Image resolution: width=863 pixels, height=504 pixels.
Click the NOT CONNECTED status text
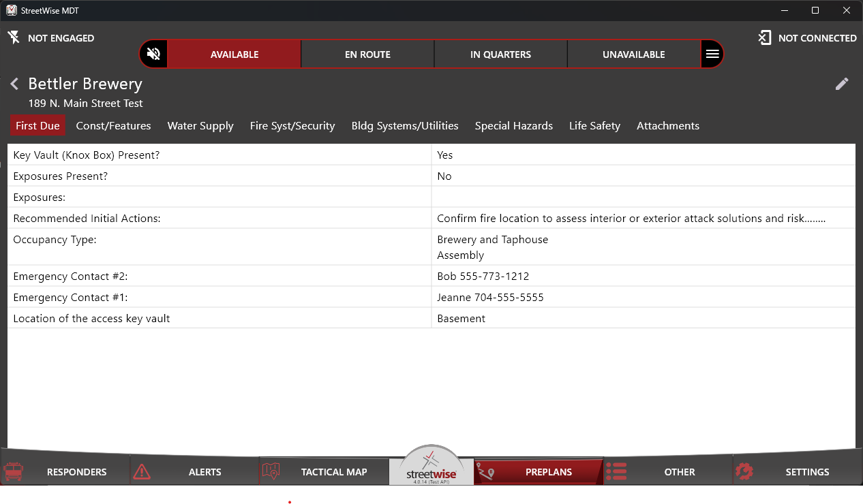(x=817, y=38)
